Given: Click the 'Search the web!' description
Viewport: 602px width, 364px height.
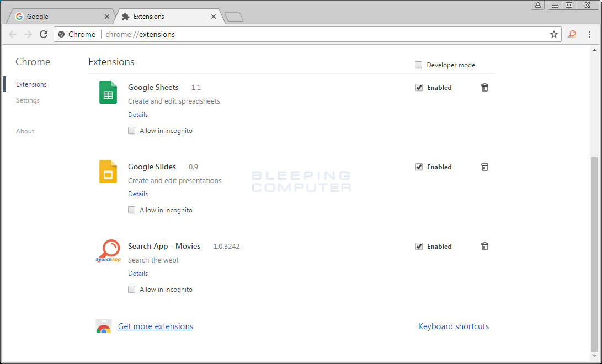Looking at the screenshot, I should [x=153, y=260].
